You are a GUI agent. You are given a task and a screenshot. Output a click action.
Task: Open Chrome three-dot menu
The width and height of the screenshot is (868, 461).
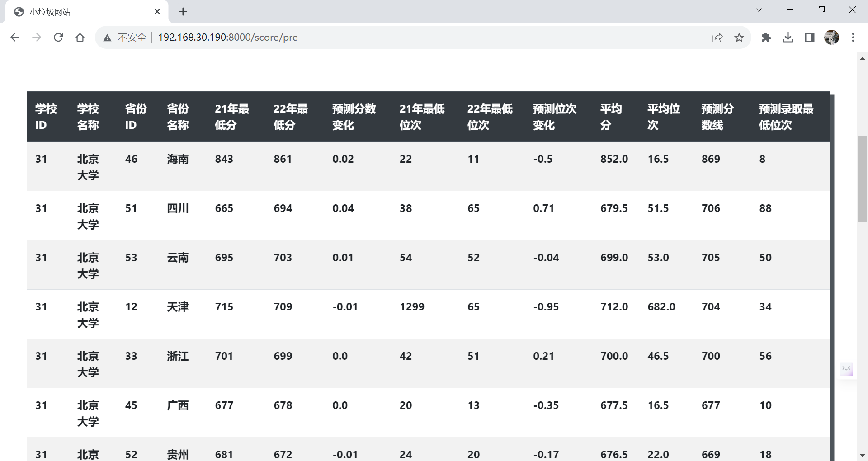(x=853, y=38)
